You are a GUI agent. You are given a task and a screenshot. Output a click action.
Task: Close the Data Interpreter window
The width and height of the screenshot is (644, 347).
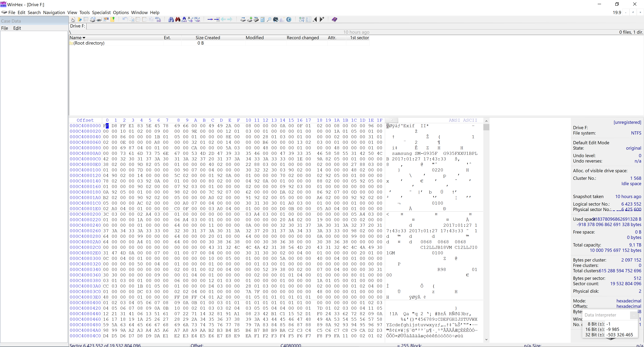[x=633, y=315]
